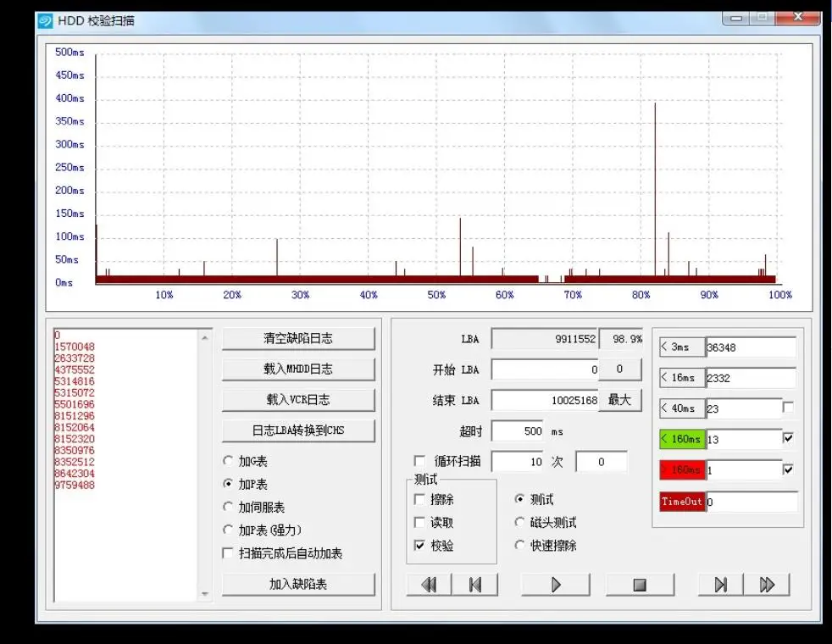Select the 加P表 radio option
Viewport: 832px width, 644px height.
coord(228,483)
